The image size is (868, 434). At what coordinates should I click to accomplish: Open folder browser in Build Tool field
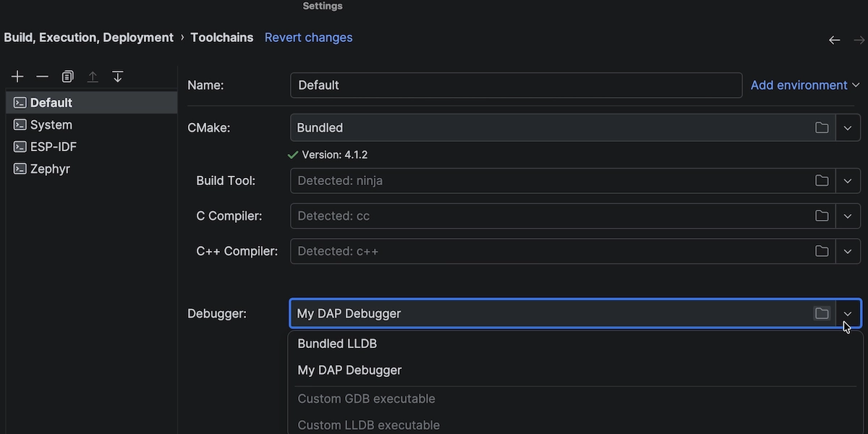pos(822,181)
